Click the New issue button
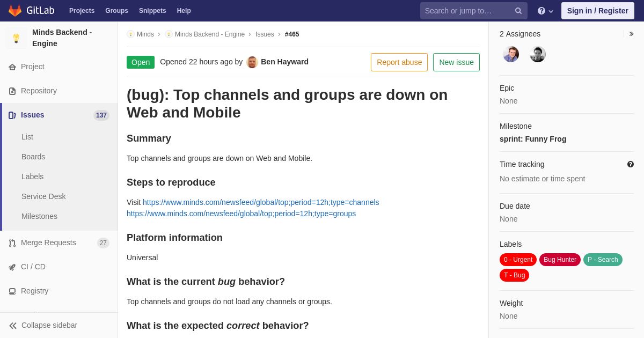Image resolution: width=644 pixels, height=338 pixels. [x=456, y=62]
